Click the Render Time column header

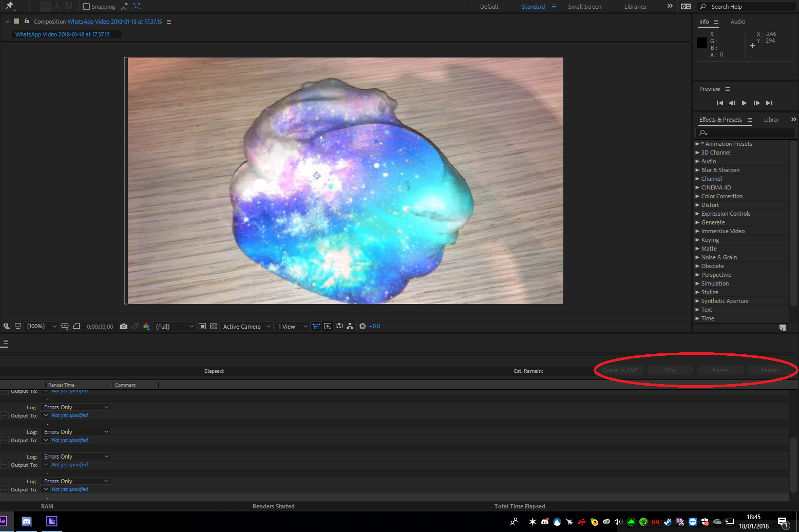click(x=61, y=385)
